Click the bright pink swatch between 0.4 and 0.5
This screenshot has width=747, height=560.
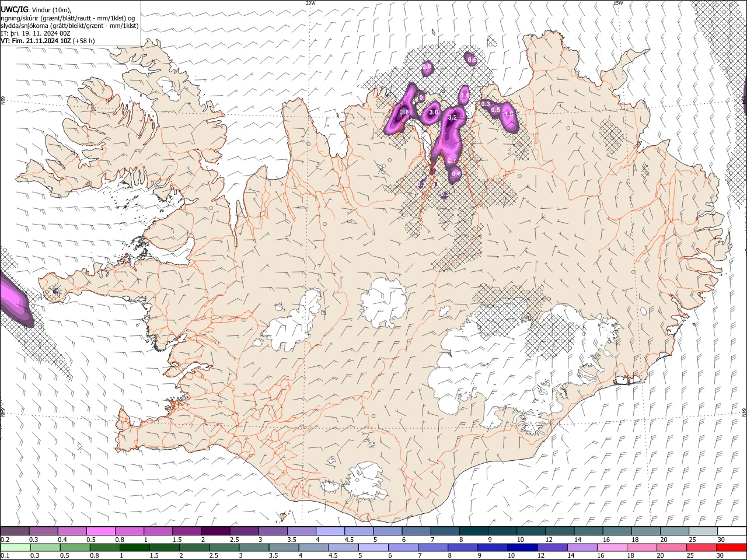tap(72, 531)
